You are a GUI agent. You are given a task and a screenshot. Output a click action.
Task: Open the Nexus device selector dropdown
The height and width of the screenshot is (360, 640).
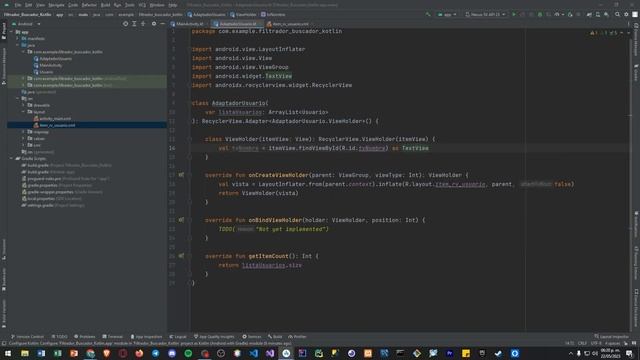click(x=485, y=14)
